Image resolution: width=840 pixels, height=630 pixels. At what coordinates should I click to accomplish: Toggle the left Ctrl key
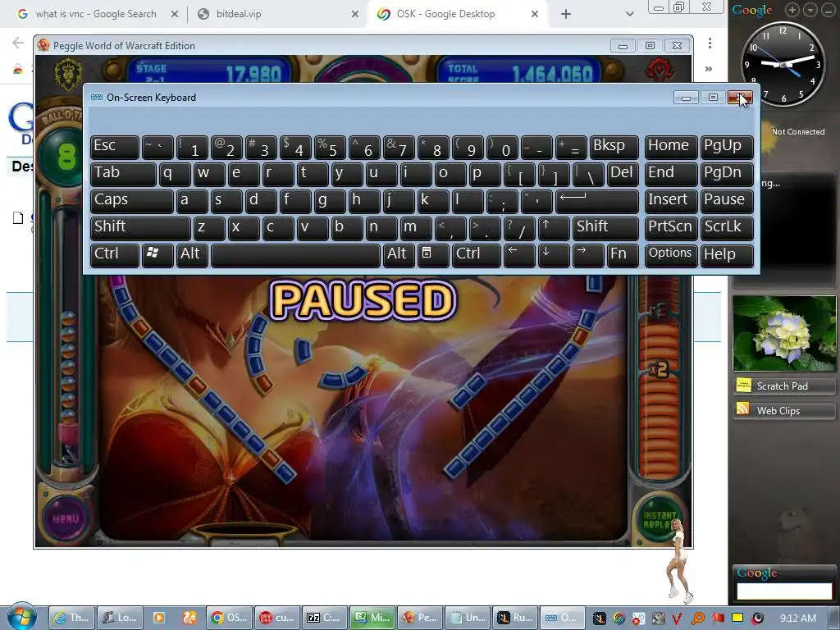(x=115, y=254)
